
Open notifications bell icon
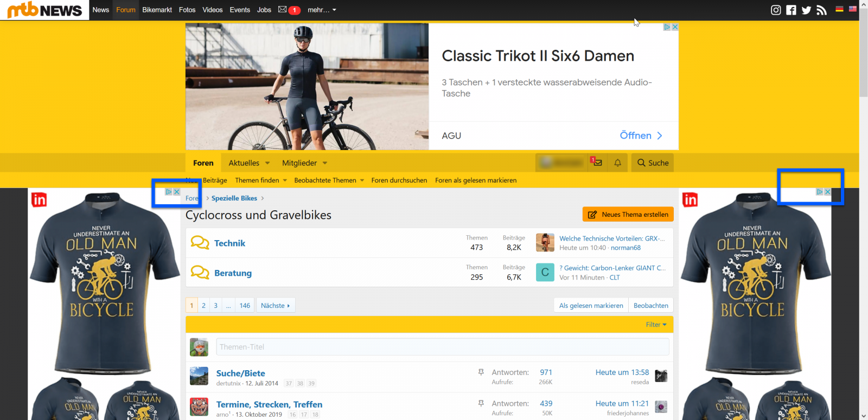(617, 163)
